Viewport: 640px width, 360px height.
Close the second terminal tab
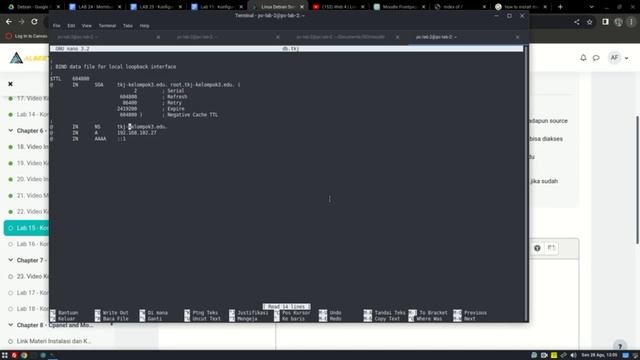click(278, 37)
